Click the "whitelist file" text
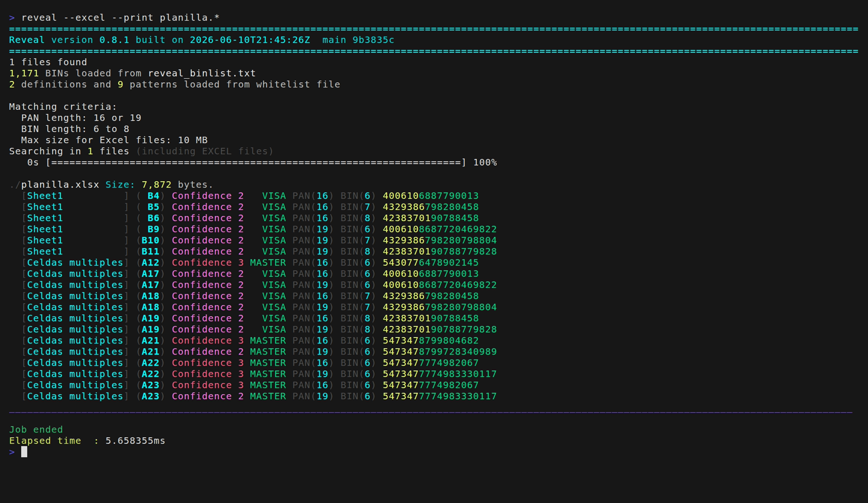The height and width of the screenshot is (503, 868). pos(298,85)
